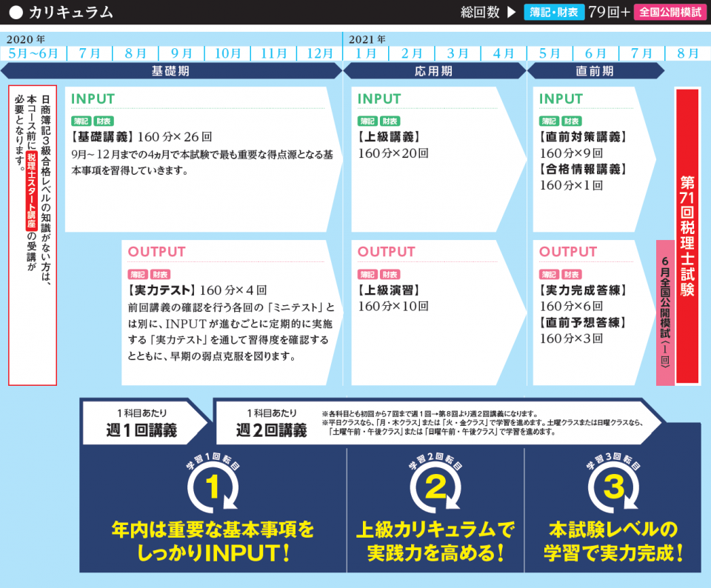Click the green 財表 badge under 直前期 INPUT

coord(572,121)
